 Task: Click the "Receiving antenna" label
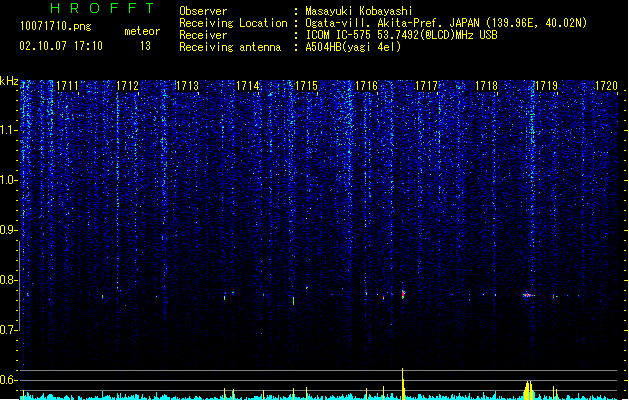[x=230, y=47]
